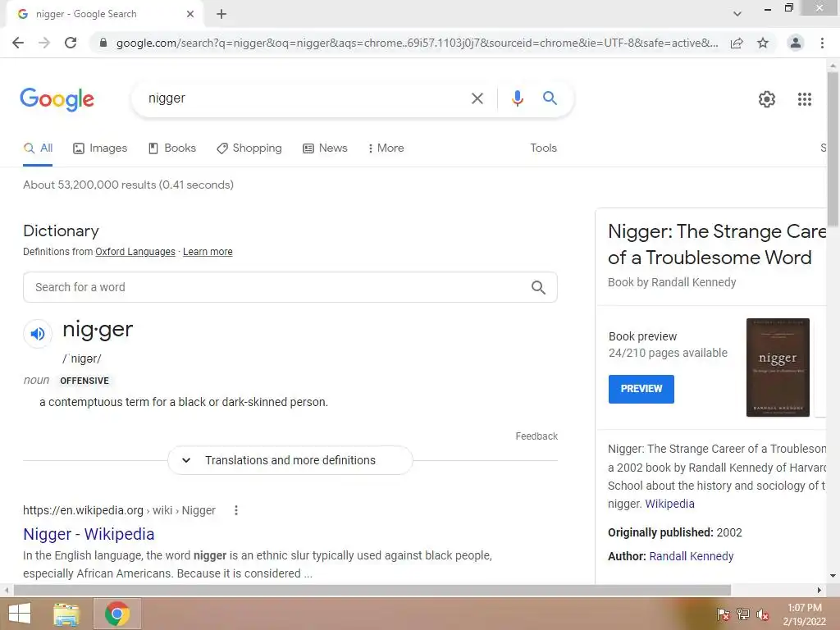Viewport: 840px width, 630px height.
Task: Open the Wikipedia result options menu
Action: pos(235,510)
